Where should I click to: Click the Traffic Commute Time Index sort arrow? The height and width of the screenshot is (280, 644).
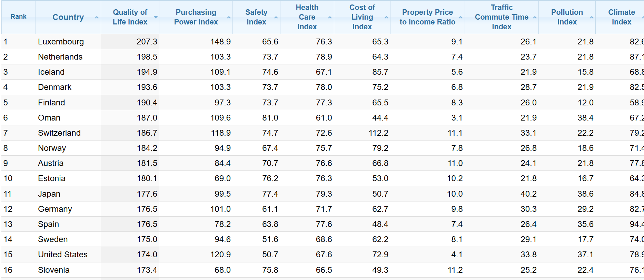click(x=535, y=17)
